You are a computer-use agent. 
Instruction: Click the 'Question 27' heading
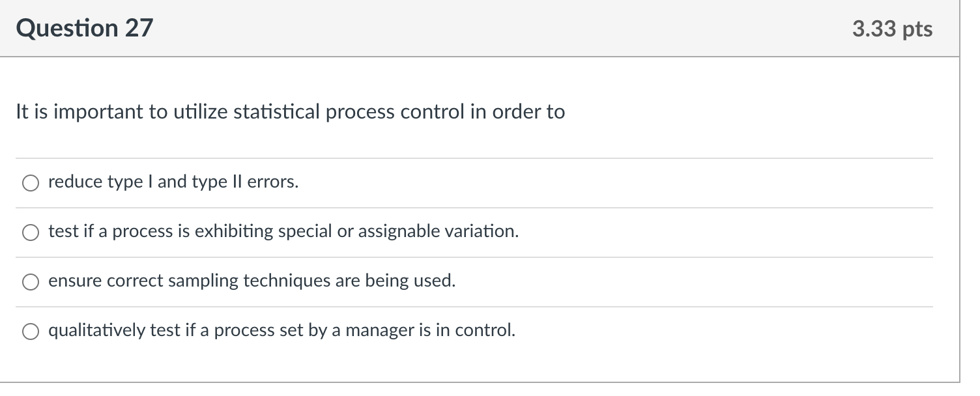[85, 29]
